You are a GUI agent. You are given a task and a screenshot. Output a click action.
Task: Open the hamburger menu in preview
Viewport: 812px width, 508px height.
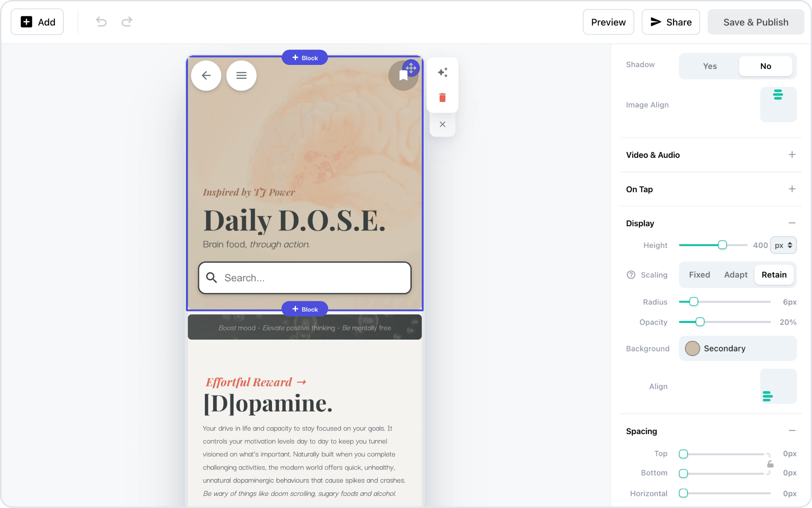242,75
